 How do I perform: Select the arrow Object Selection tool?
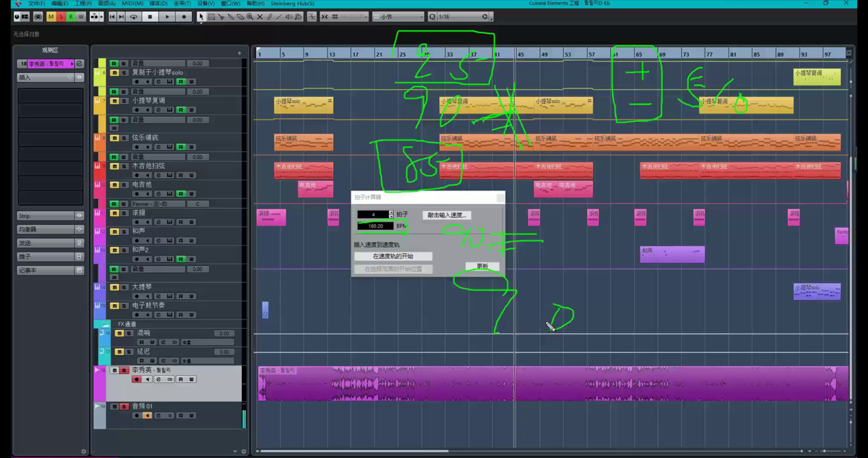click(x=201, y=17)
